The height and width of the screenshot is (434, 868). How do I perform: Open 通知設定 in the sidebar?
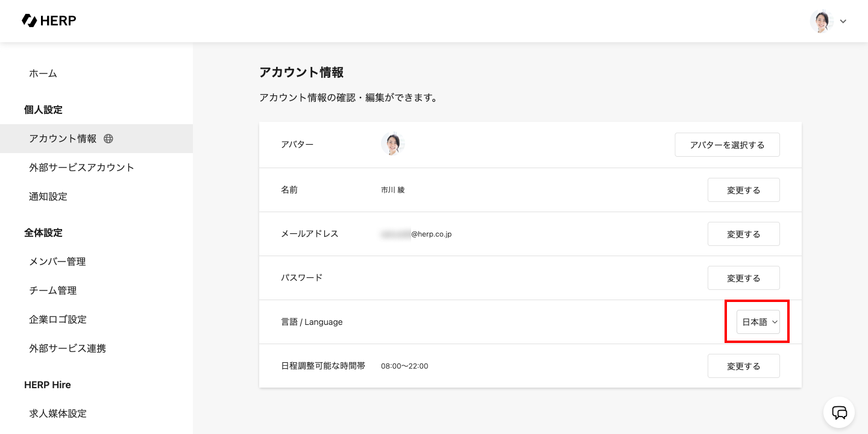[x=48, y=197]
